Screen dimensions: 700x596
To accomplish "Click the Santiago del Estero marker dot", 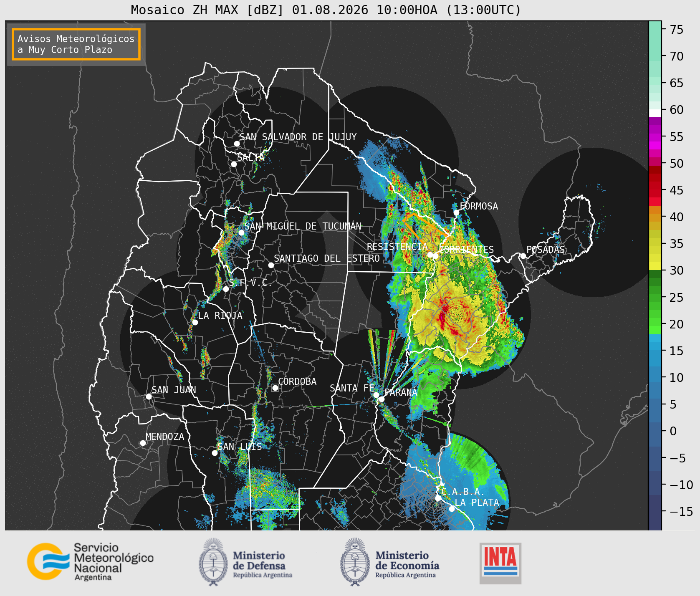I will 271,265.
